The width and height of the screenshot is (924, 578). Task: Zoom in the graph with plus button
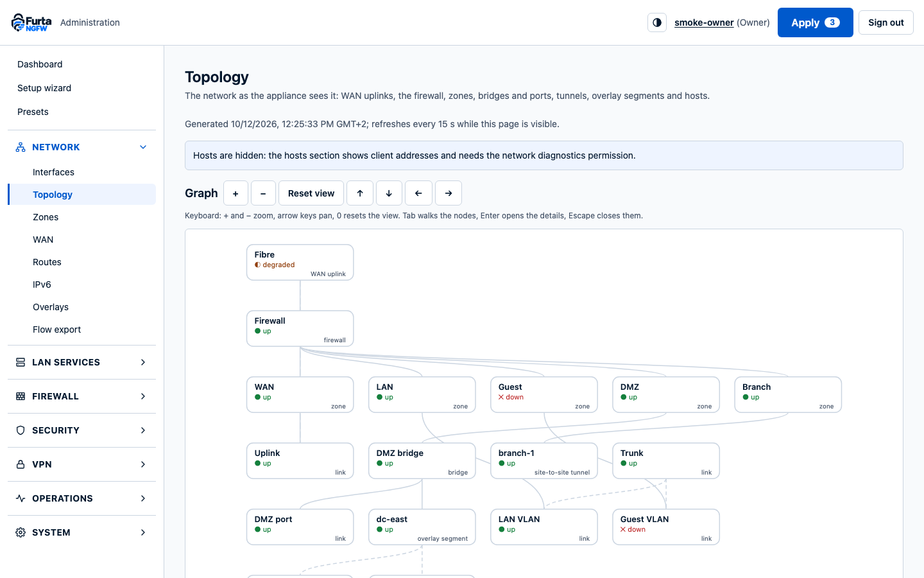point(235,193)
